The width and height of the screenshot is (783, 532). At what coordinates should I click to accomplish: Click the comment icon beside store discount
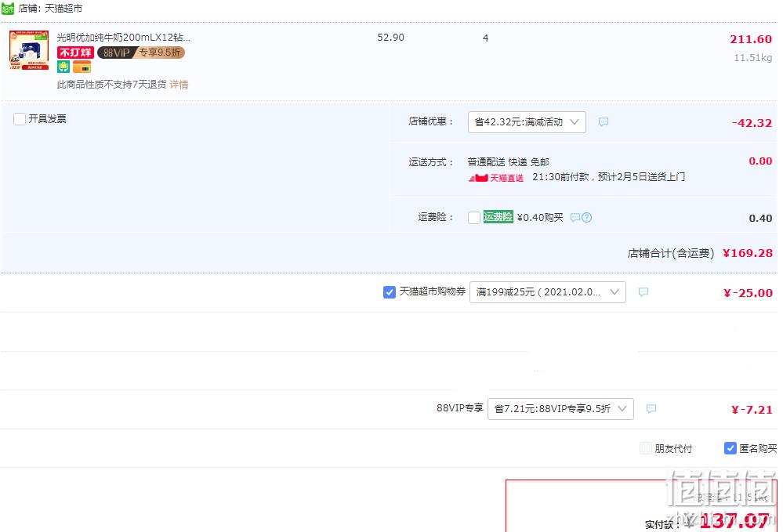(604, 121)
